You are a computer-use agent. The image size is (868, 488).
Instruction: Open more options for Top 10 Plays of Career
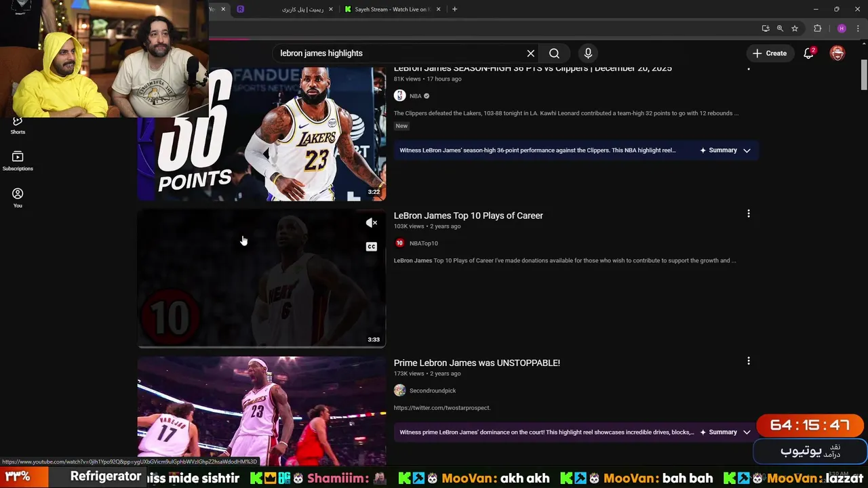[x=749, y=213]
